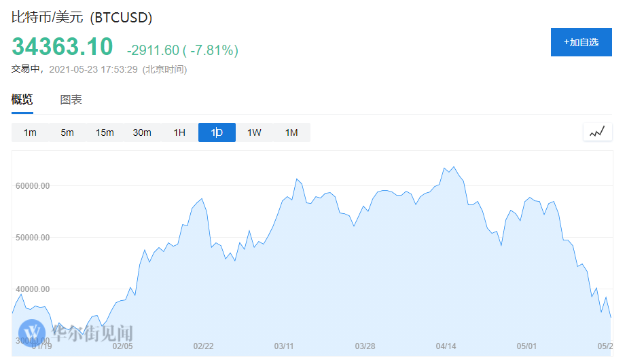
Task: Set the chart period to 1H
Action: click(179, 132)
